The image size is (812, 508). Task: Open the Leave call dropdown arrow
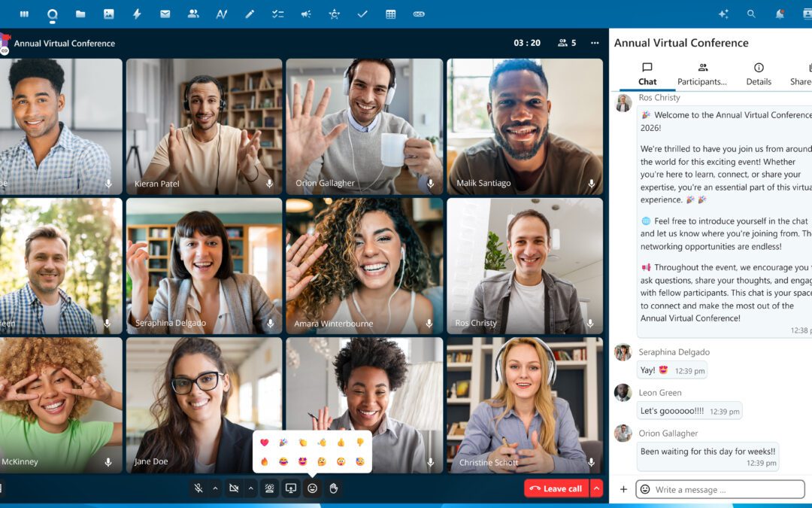click(596, 488)
